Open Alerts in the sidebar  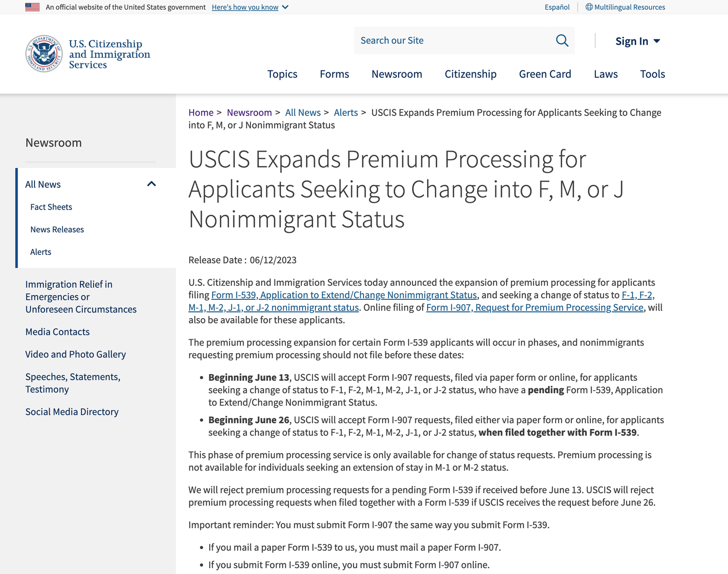click(41, 252)
